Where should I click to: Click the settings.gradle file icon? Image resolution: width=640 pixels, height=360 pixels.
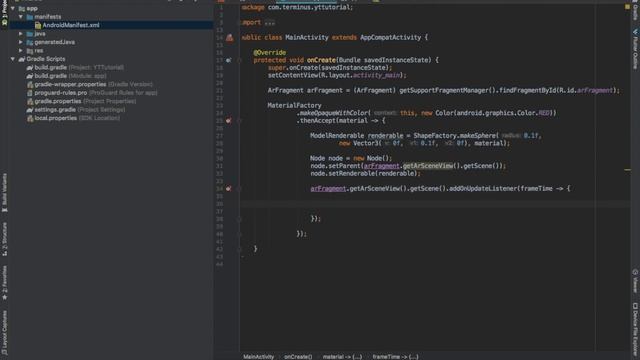click(x=30, y=110)
